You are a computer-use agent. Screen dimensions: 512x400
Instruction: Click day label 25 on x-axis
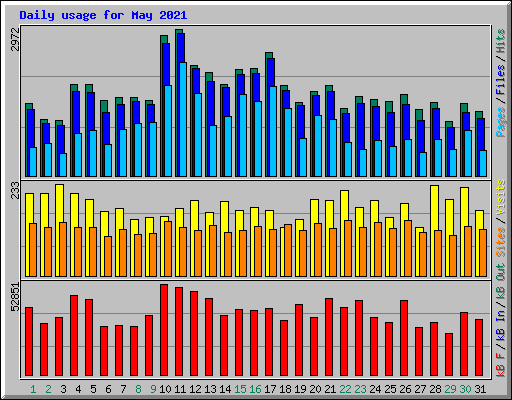[390, 389]
